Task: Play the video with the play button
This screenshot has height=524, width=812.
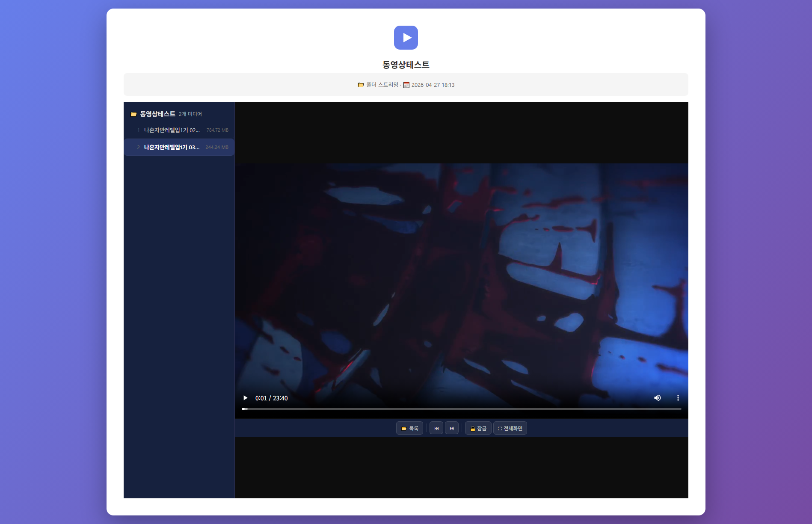Action: pyautogui.click(x=245, y=398)
